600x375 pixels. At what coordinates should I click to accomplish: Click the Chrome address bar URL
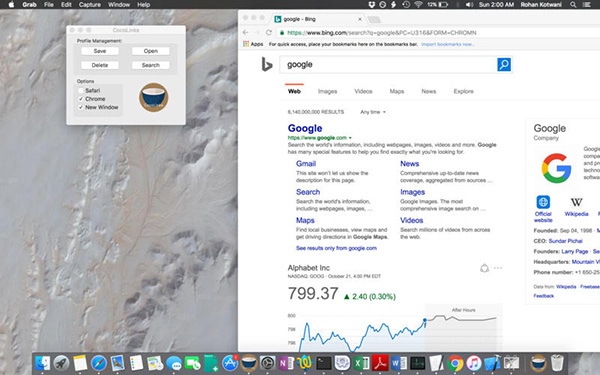point(382,33)
